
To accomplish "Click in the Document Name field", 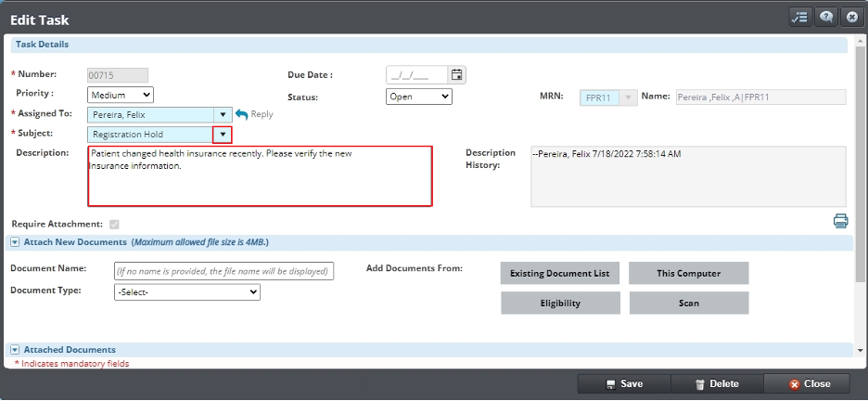I will pos(223,271).
